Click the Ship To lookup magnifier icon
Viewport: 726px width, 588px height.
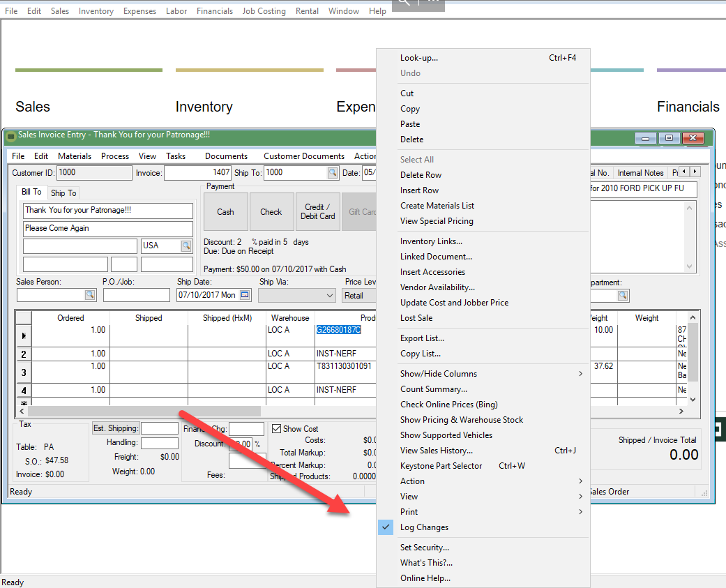click(333, 173)
